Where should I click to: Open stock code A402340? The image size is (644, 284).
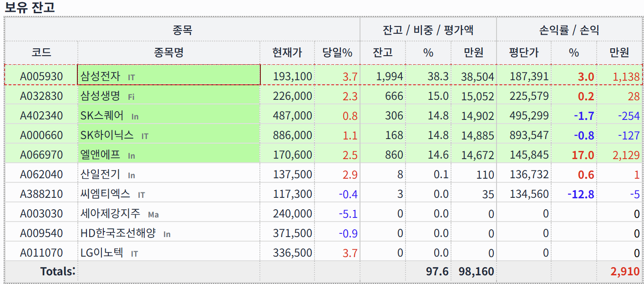pyautogui.click(x=41, y=116)
